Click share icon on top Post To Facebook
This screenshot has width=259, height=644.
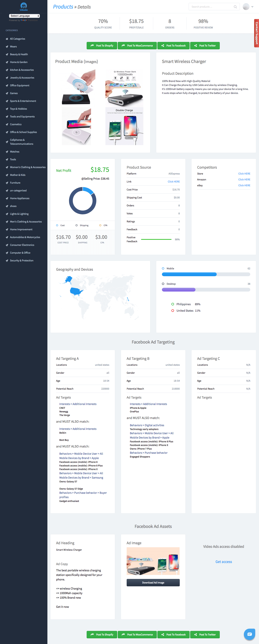163,46
